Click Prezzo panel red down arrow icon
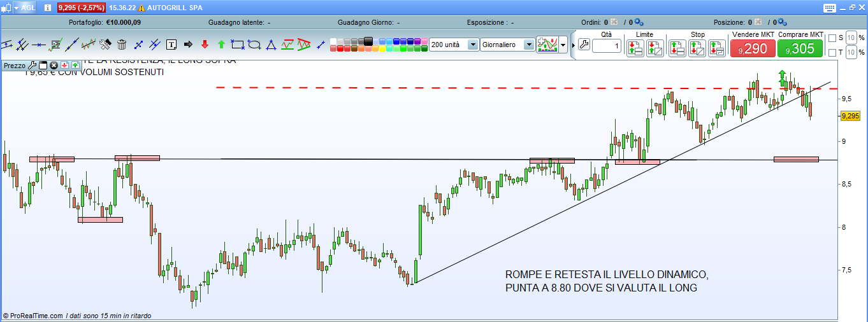Screen dimensions: 868x322 [64, 65]
